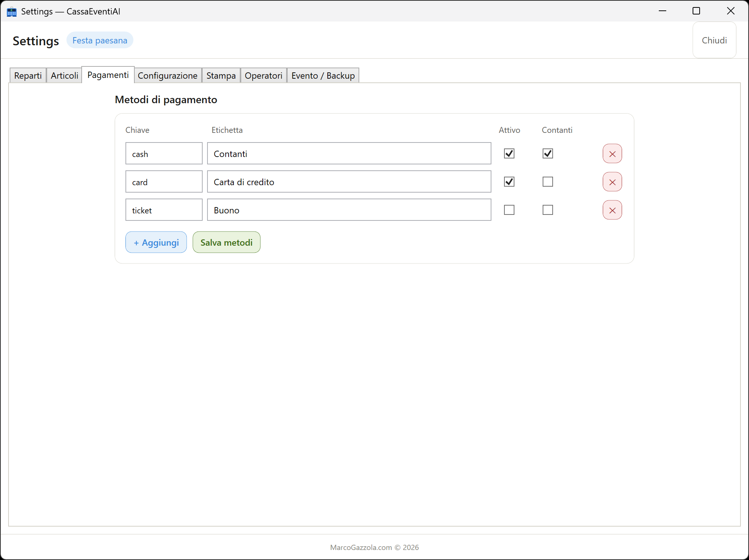This screenshot has width=749, height=560.
Task: Enable Attivo for the Buono method
Action: click(509, 210)
